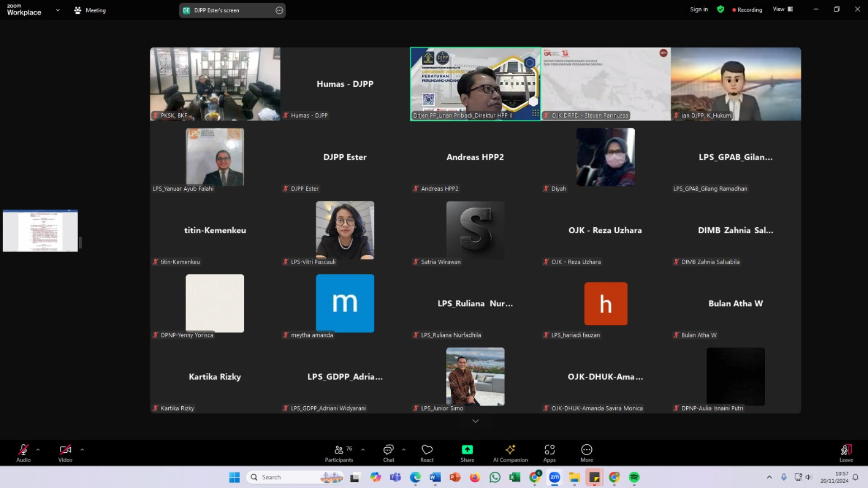Open Windows Start menu
This screenshot has width=868, height=488.
234,477
